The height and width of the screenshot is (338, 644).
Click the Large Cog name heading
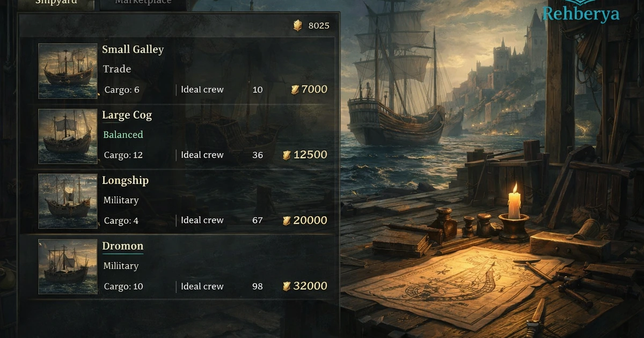point(127,115)
